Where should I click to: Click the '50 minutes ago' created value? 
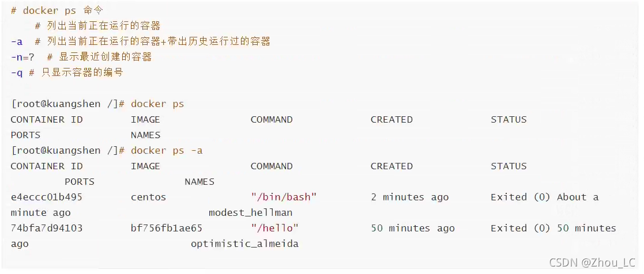pos(413,228)
